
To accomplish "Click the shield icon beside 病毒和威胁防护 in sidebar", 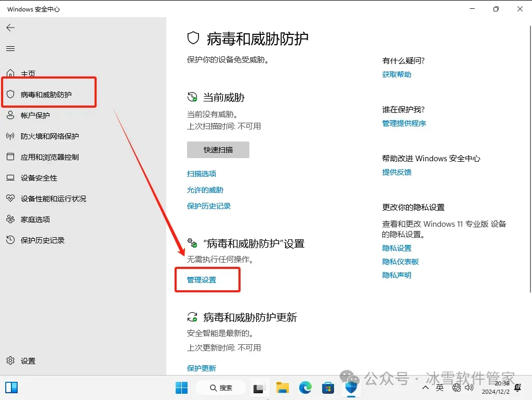I will pos(10,94).
